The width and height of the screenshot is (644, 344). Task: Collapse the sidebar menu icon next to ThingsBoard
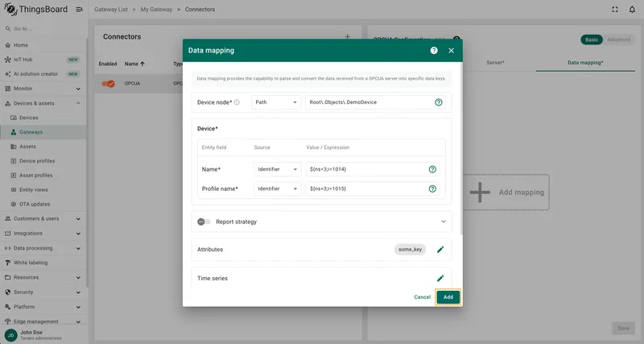click(79, 10)
